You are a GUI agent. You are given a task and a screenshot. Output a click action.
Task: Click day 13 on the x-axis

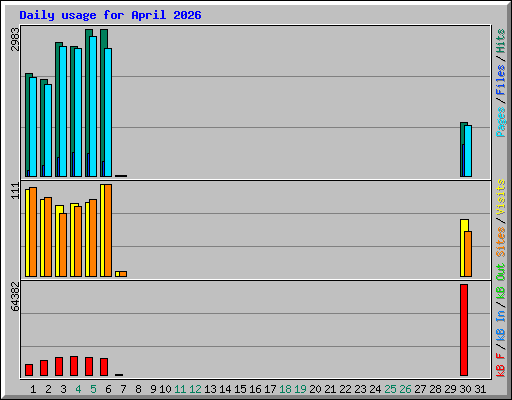point(210,389)
